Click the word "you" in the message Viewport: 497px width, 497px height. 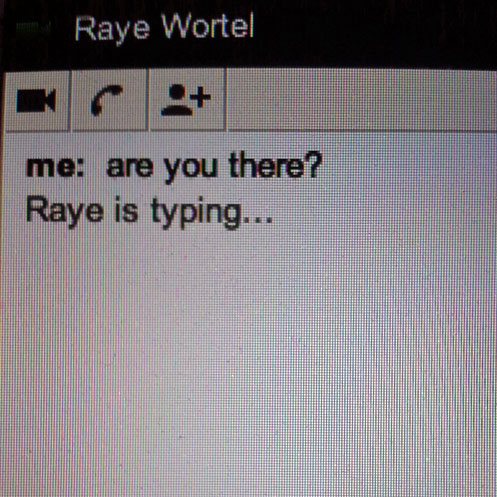pos(191,168)
